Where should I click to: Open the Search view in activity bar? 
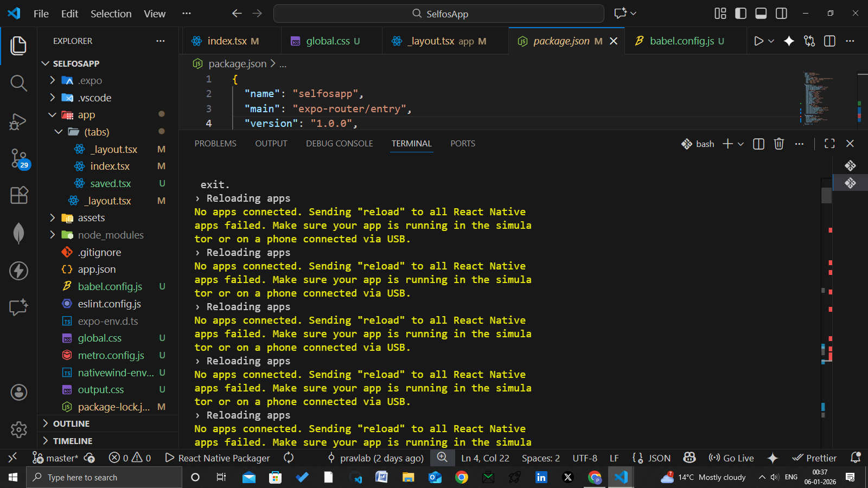pos(18,83)
